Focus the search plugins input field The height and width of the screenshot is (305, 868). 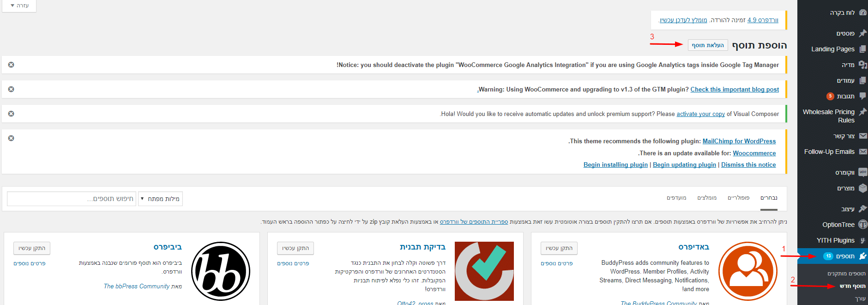(72, 199)
